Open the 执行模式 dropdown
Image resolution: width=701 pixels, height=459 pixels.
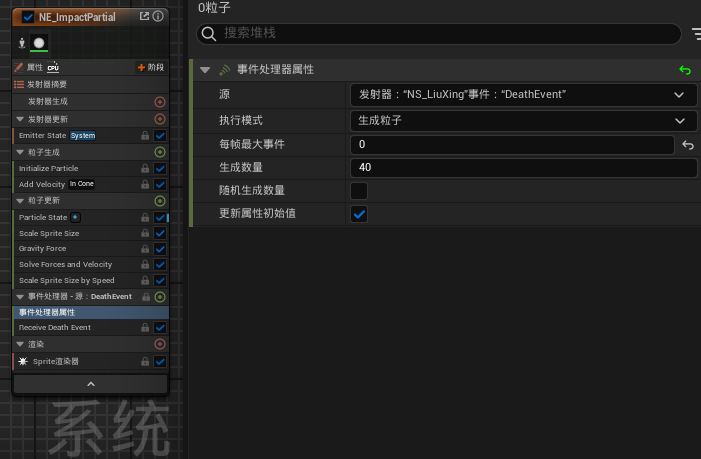[x=524, y=121]
